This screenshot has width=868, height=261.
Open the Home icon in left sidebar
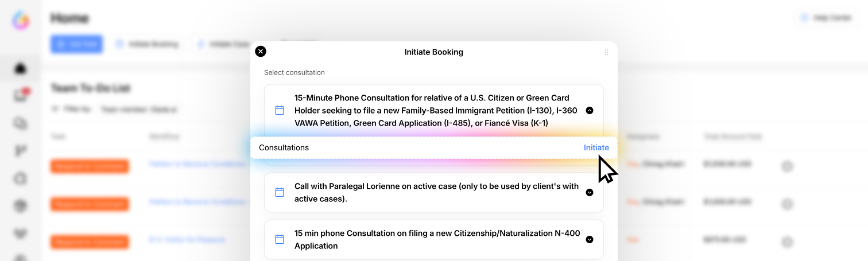pos(21,69)
